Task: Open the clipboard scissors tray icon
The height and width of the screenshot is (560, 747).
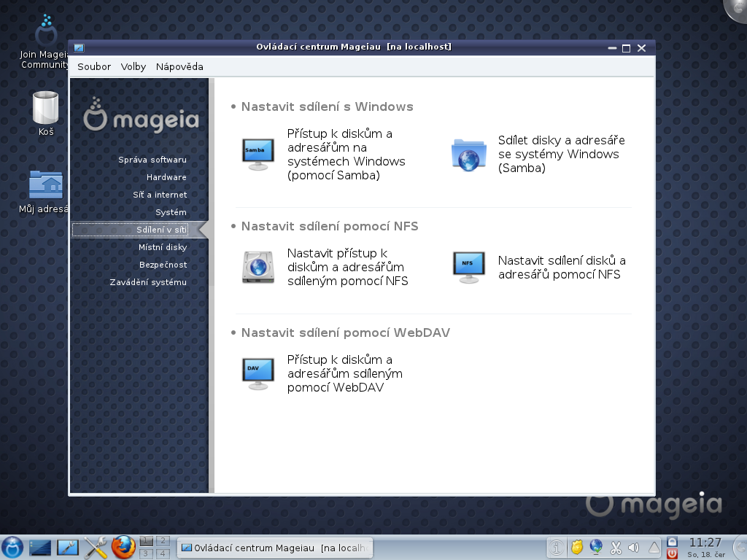Action: [x=616, y=548]
